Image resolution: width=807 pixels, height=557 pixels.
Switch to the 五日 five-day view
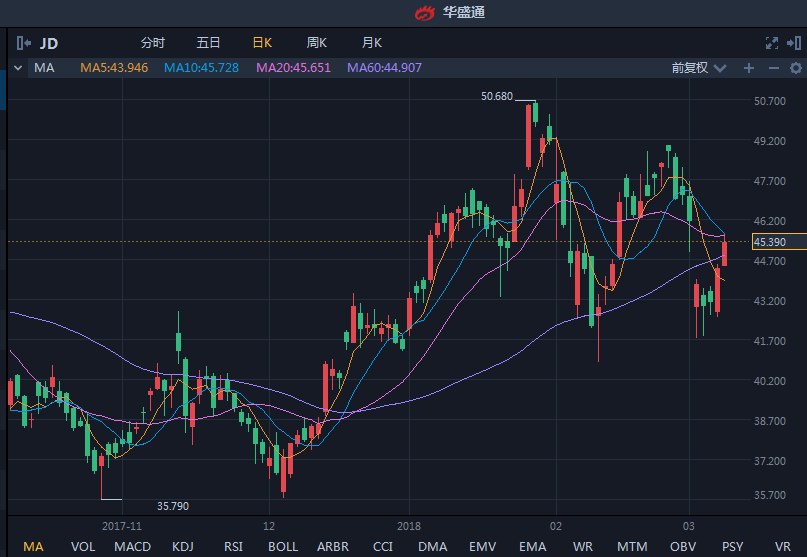click(208, 43)
